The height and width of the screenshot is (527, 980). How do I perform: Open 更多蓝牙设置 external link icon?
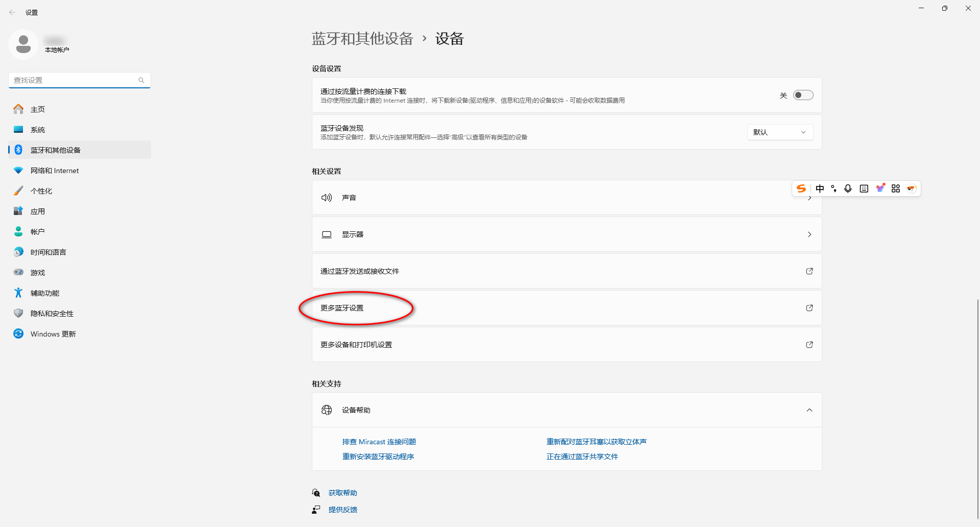click(809, 308)
